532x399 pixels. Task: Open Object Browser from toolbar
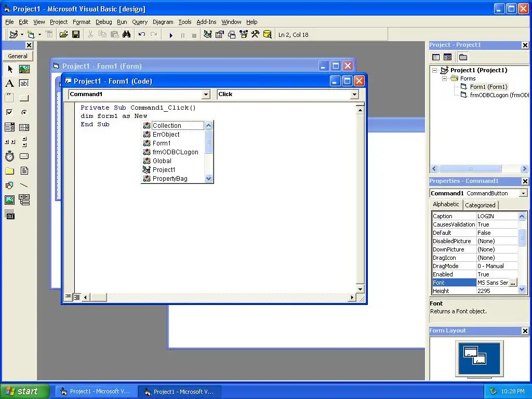click(244, 35)
